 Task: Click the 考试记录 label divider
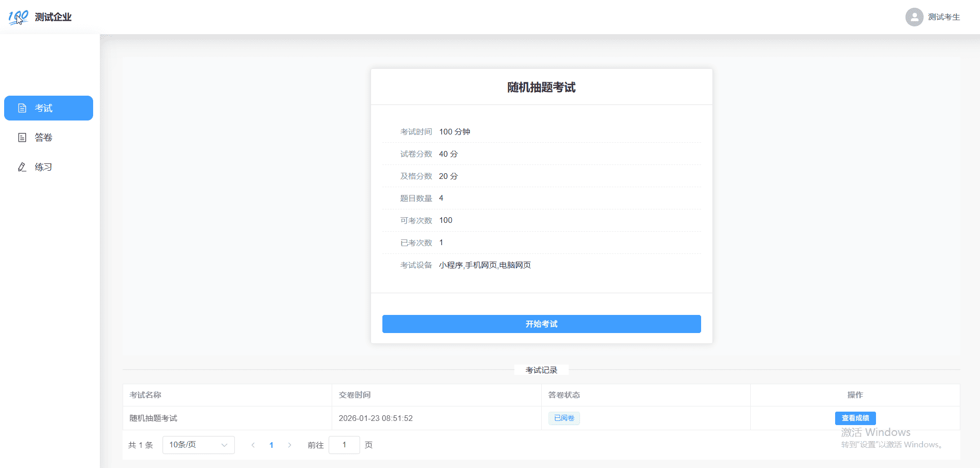click(x=541, y=370)
